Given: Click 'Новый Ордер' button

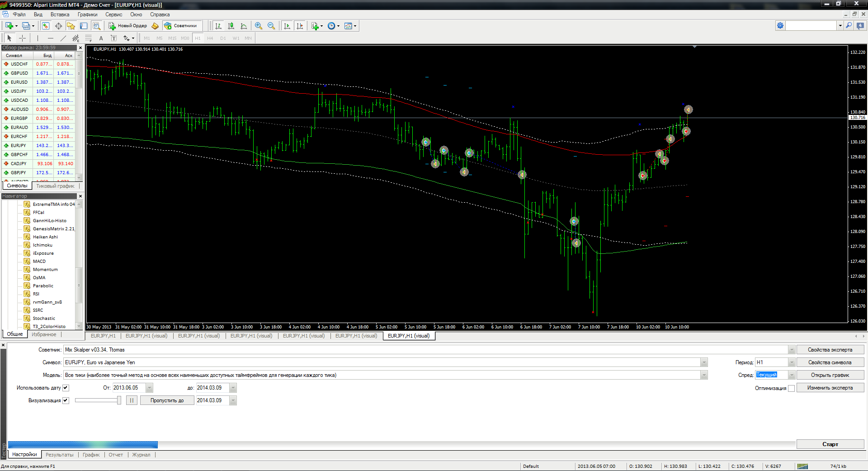Looking at the screenshot, I should (x=128, y=26).
